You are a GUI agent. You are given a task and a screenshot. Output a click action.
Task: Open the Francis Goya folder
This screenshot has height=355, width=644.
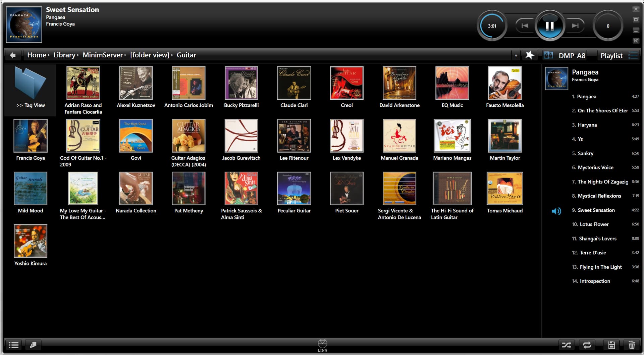tap(31, 140)
